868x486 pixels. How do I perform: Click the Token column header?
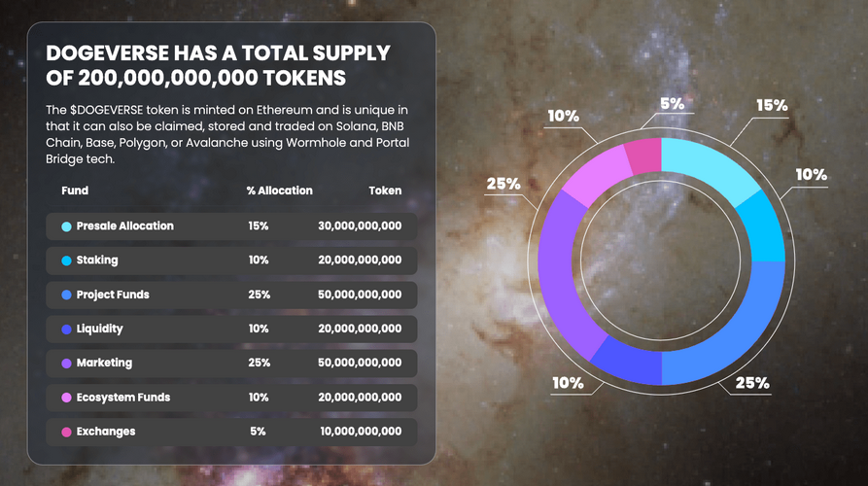point(385,191)
